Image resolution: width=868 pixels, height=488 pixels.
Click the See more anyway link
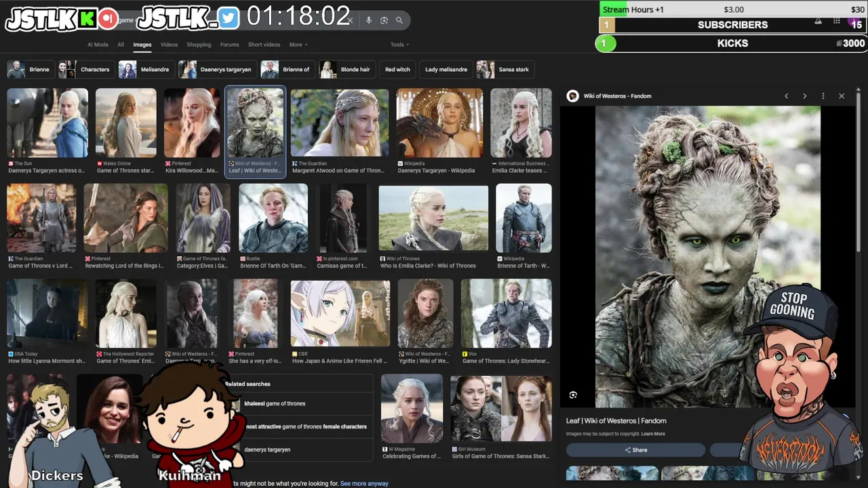coord(364,484)
